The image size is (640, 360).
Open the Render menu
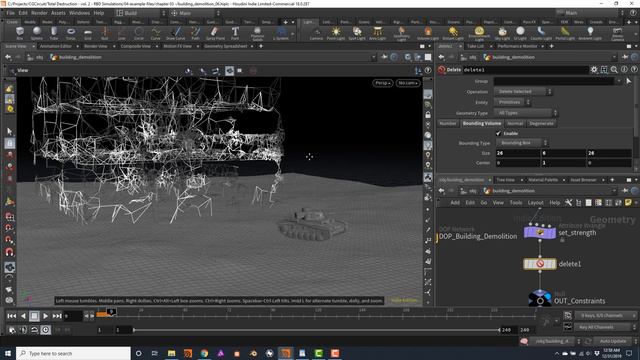pos(39,13)
